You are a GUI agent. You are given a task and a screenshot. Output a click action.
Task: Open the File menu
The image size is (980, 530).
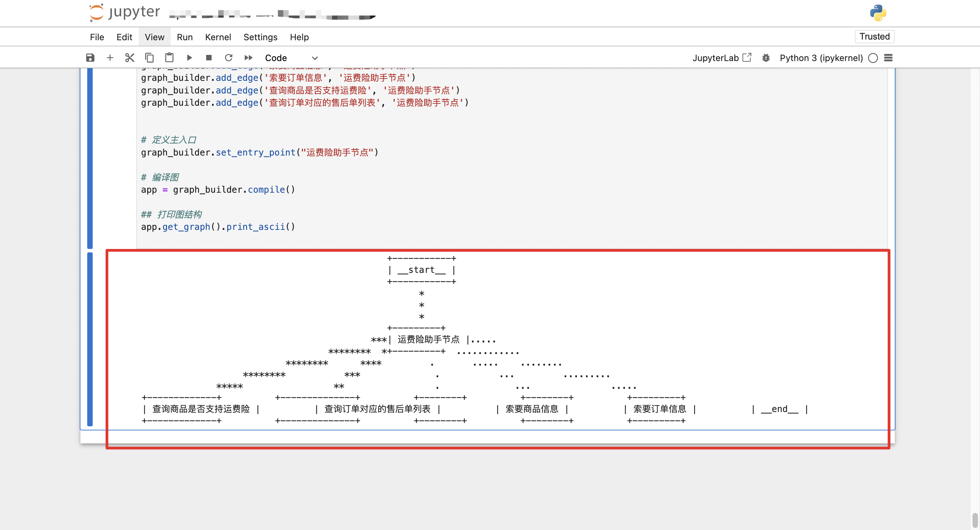pyautogui.click(x=97, y=37)
